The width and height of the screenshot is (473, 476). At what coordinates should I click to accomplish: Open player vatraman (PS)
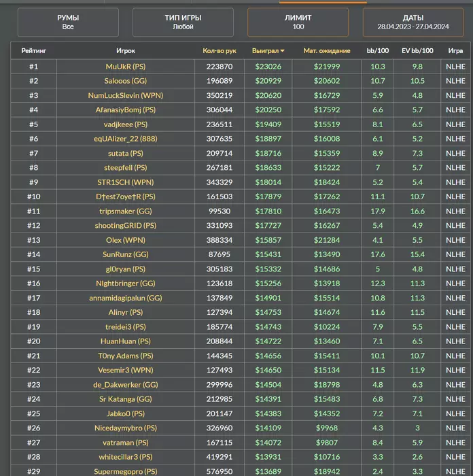[126, 443]
